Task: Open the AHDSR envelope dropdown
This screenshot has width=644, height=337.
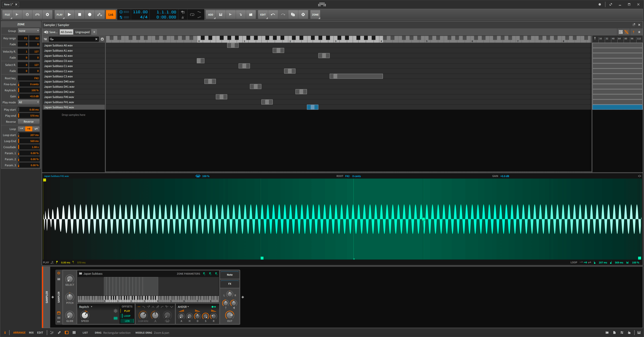Action: click(x=184, y=307)
